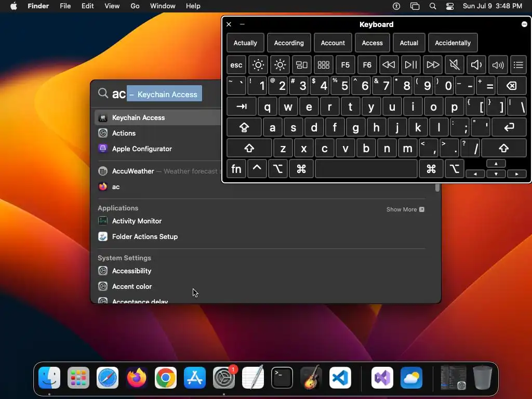
Task: Open Activity Monitor from results
Action: click(261, 221)
